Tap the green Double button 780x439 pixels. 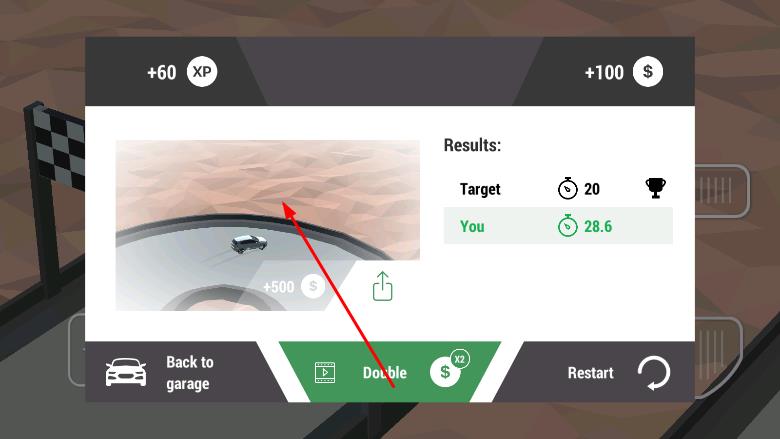point(390,372)
